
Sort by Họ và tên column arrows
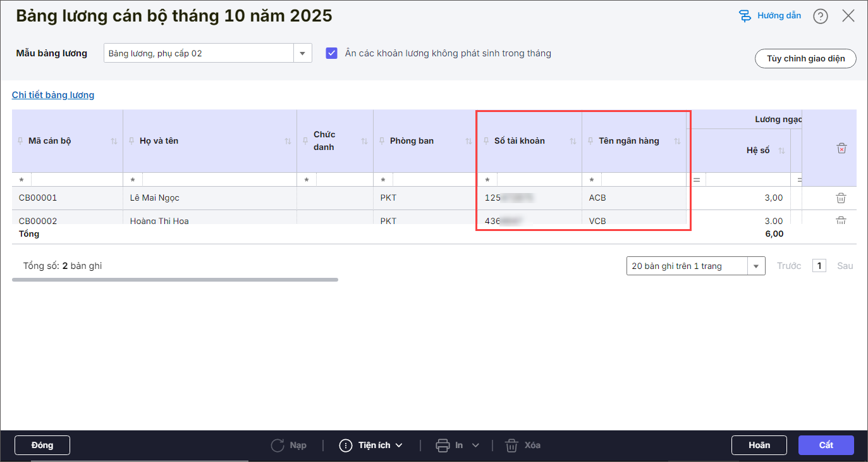pyautogui.click(x=288, y=141)
